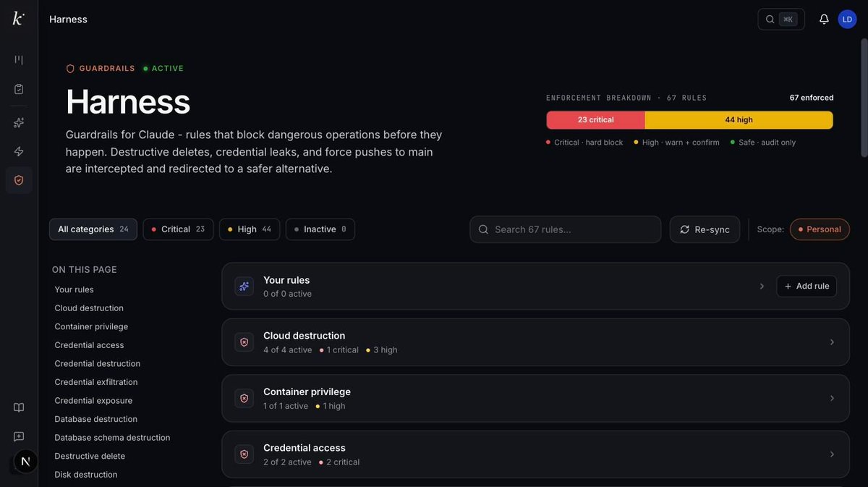Expand the Credential access category chevron
This screenshot has width=868, height=487.
tap(832, 454)
